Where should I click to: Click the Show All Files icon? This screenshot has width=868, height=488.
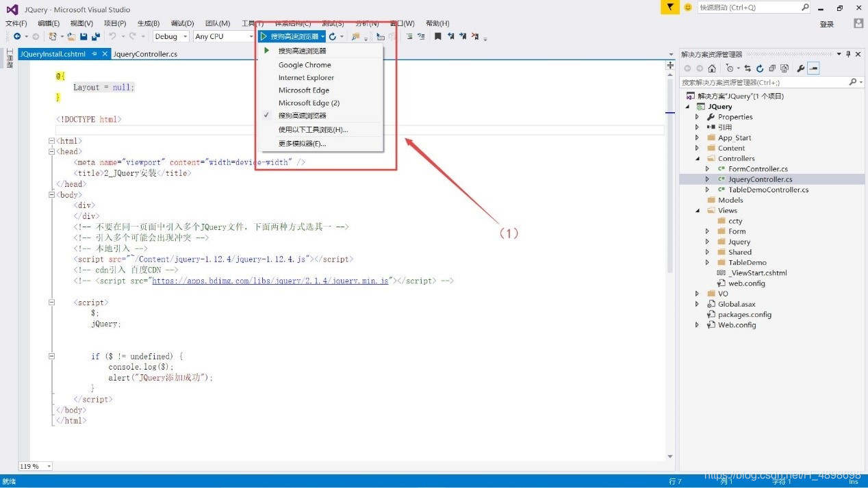(784, 68)
